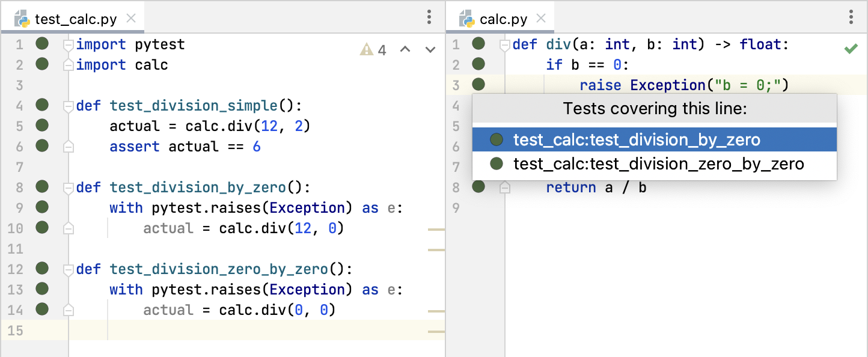Click coverage marker on calc.py line 2
The image size is (868, 357).
(478, 64)
